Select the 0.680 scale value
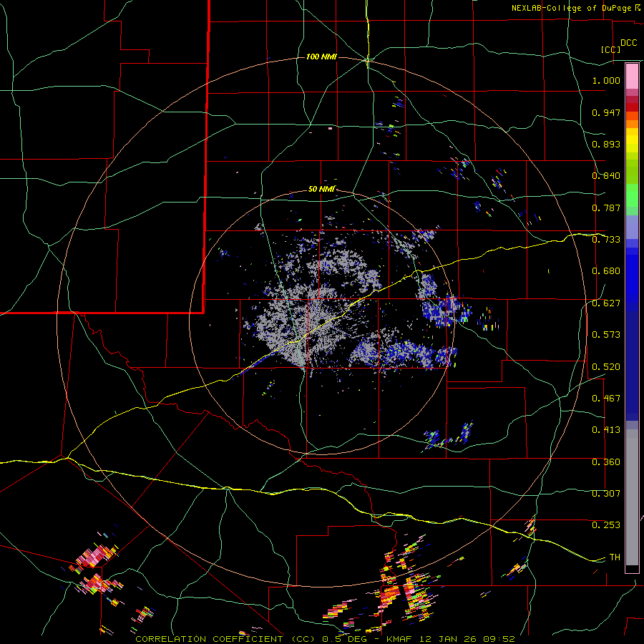This screenshot has width=644, height=644. 606,271
